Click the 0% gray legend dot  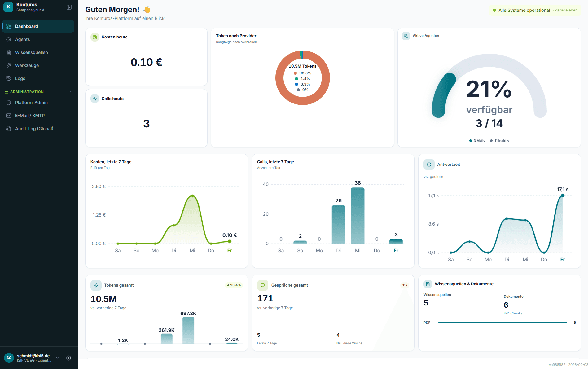click(x=298, y=90)
